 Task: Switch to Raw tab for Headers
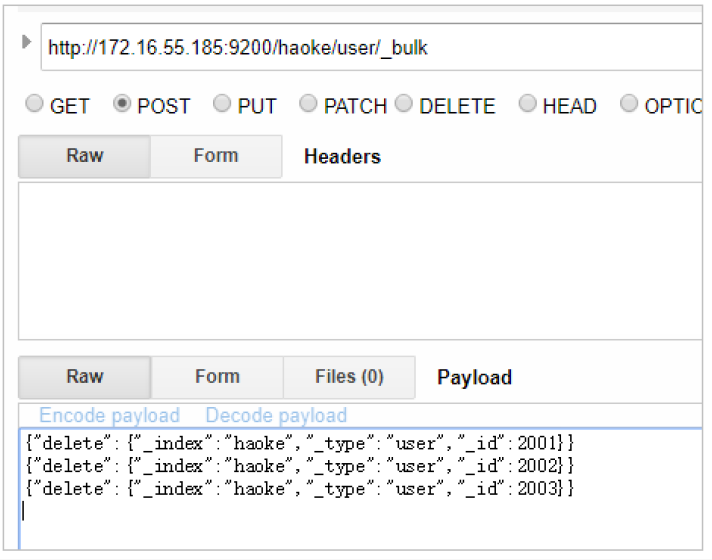[x=85, y=157]
